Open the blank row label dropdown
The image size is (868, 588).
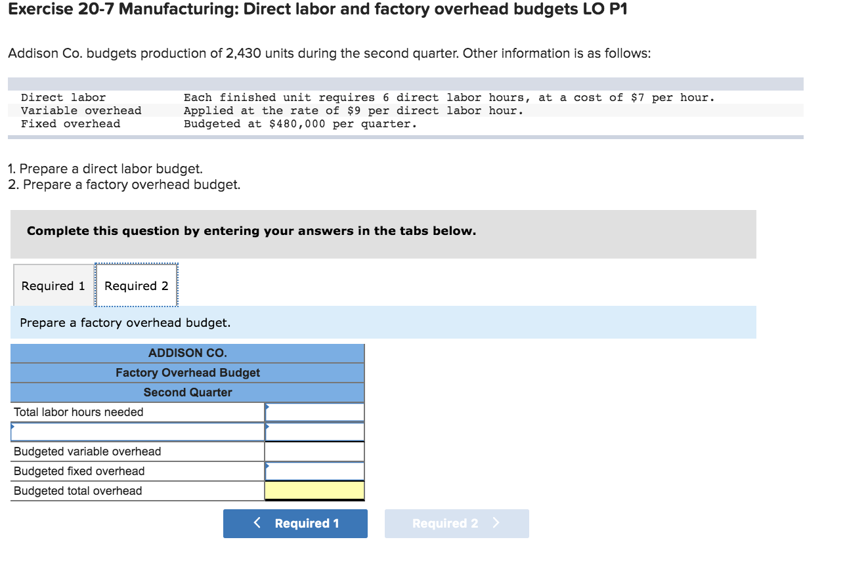coord(137,432)
